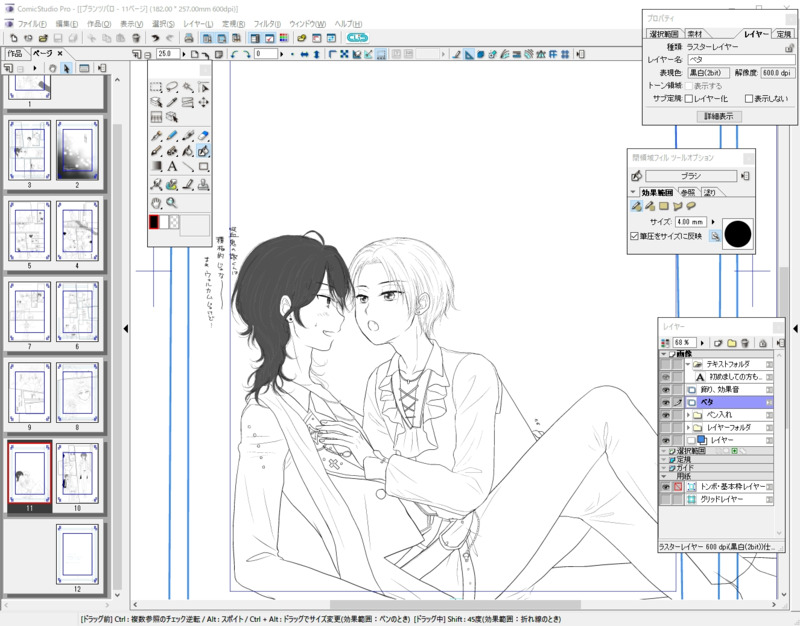The height and width of the screenshot is (626, 800).
Task: Open the brush size arrow next to 4.00 mm
Action: click(x=713, y=222)
